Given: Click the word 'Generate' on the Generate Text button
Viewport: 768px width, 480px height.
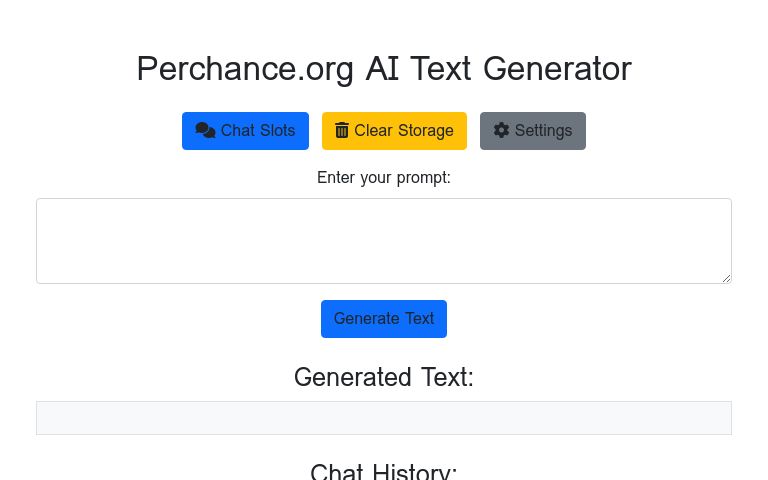Looking at the screenshot, I should (366, 319).
